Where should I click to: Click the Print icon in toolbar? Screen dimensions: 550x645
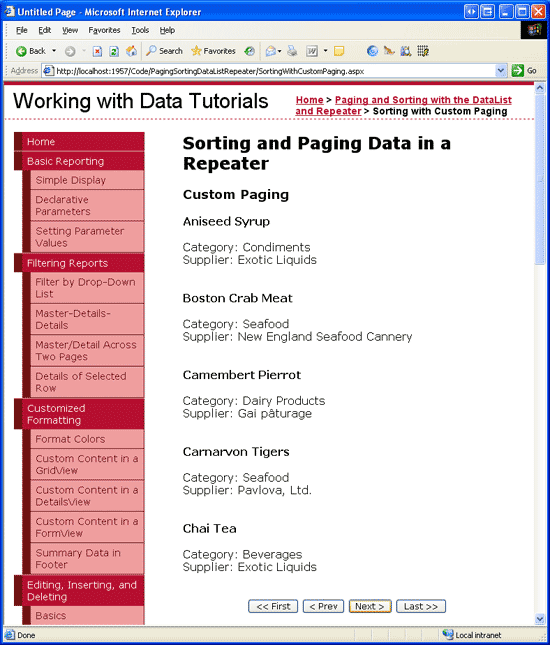pos(292,51)
